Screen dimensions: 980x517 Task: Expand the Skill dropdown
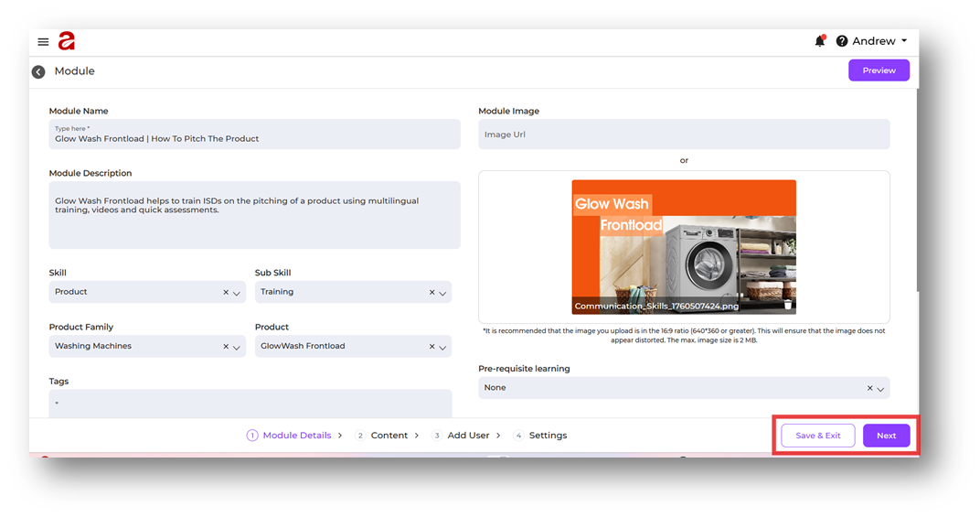[237, 293]
